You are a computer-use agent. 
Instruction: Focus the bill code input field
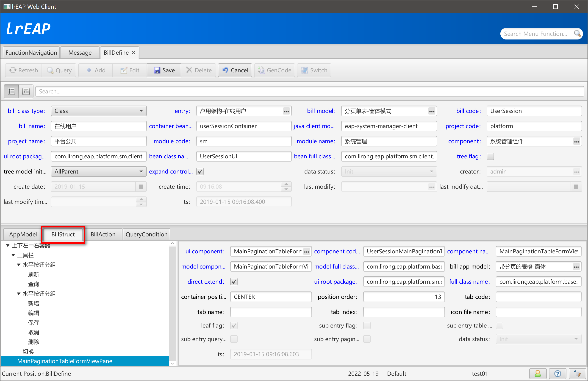coord(534,111)
